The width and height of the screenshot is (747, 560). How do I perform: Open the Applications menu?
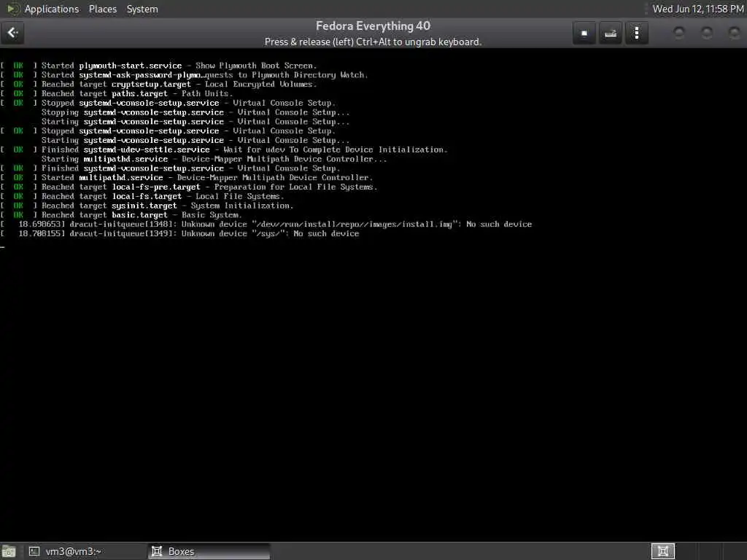coord(52,9)
